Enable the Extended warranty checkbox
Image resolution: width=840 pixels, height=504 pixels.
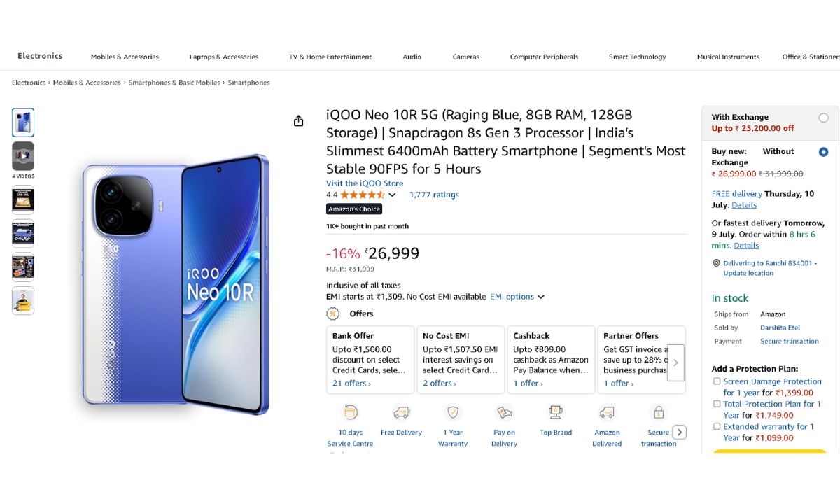coord(717,426)
